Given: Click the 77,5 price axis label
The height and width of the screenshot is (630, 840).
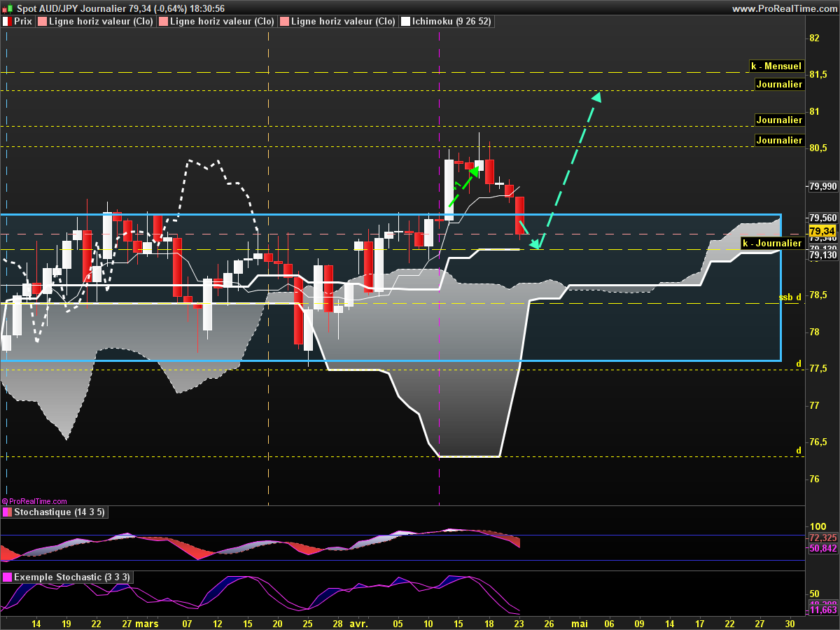Looking at the screenshot, I should [x=818, y=369].
